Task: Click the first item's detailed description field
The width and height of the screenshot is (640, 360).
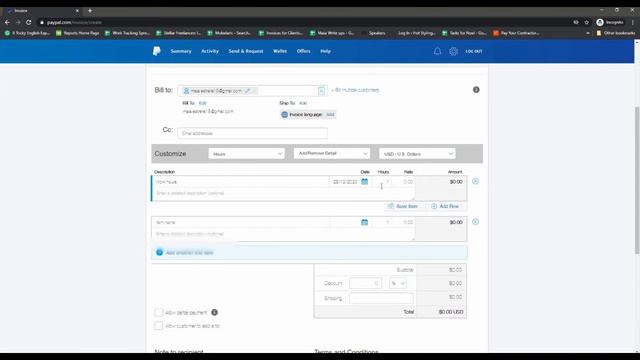Action: point(283,193)
